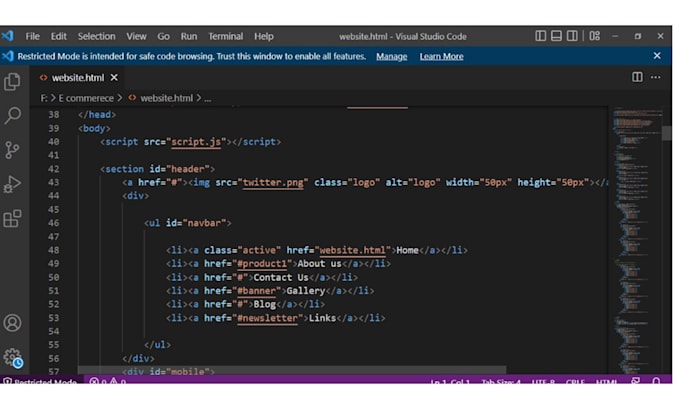Toggle primary side bar layout icon
Screen dimensions: 680x409
click(540, 36)
